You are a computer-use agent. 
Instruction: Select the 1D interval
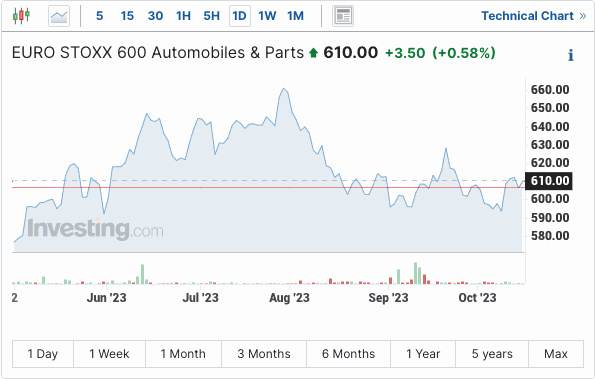(x=240, y=16)
